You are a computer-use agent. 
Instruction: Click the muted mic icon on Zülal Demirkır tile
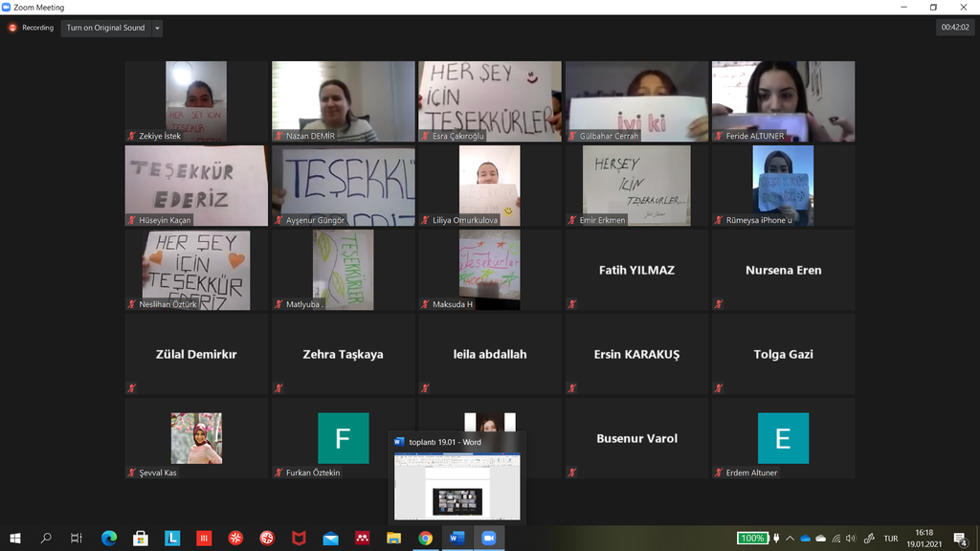tap(131, 388)
